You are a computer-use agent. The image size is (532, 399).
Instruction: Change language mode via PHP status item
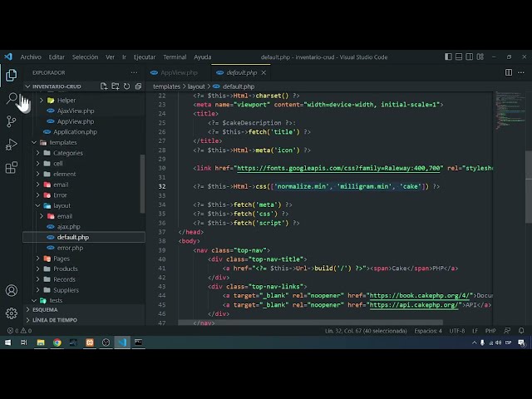(490, 331)
